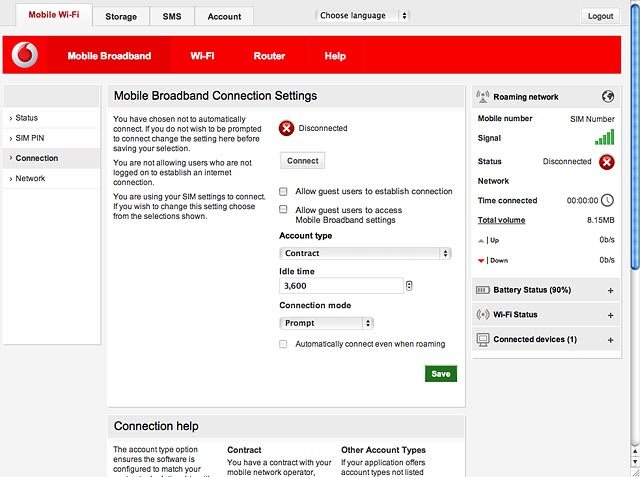Click the green signal strength bars
This screenshot has height=477, width=640.
[x=604, y=138]
